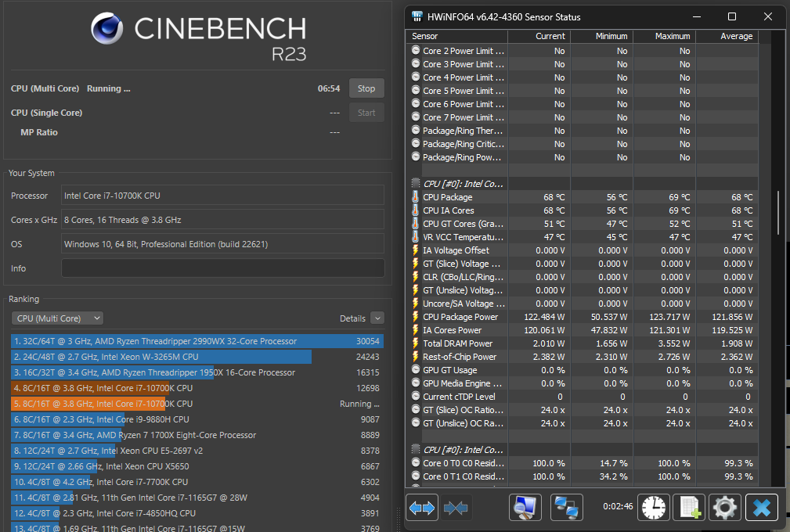Click the Processor field Intel Core i7-10700K
The image size is (790, 532).
[222, 196]
